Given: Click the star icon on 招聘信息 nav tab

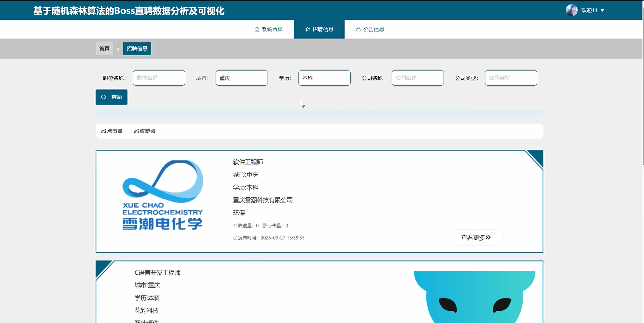Looking at the screenshot, I should [307, 29].
